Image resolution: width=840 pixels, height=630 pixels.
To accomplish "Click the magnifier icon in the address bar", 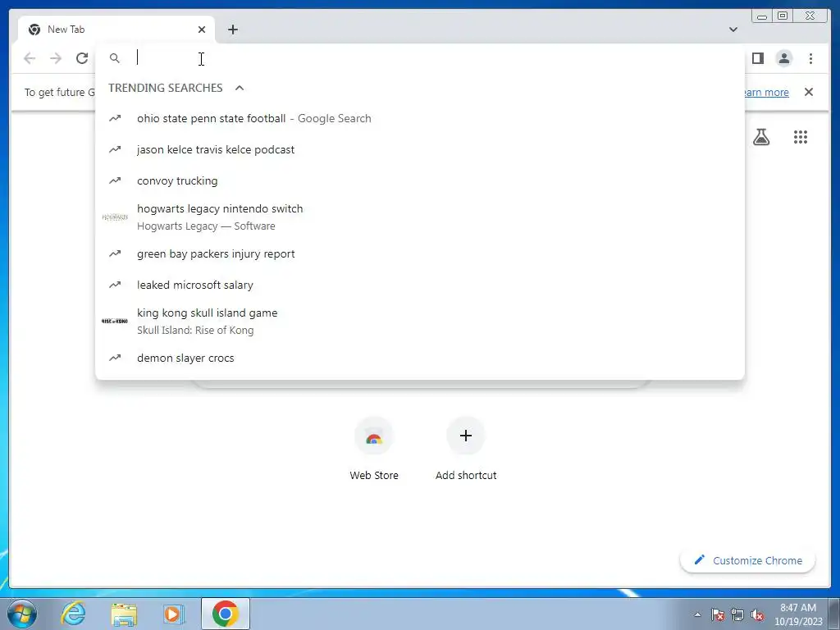I will [115, 58].
